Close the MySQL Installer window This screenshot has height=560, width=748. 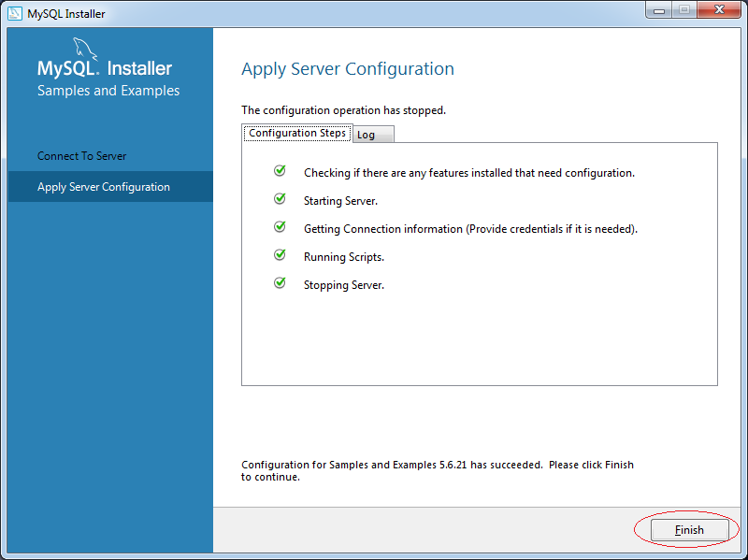tap(719, 10)
